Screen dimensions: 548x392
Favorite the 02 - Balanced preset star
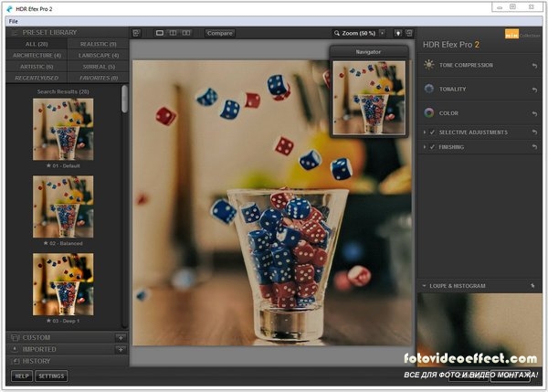(46, 243)
